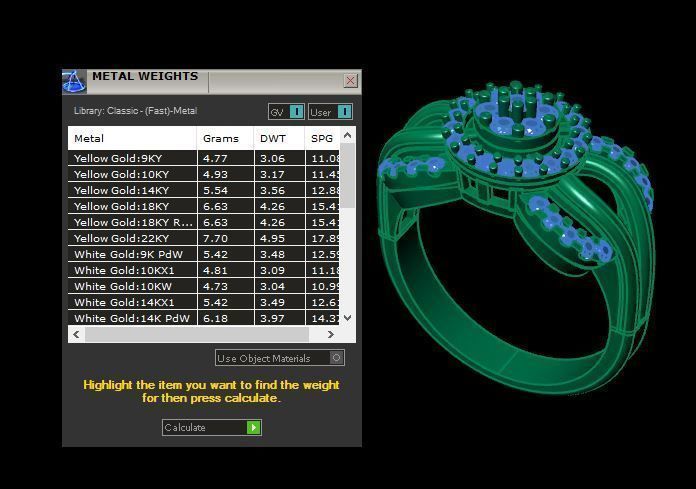Click the horizontal scroll right arrow
Screen dimensions: 696x489
[330, 334]
